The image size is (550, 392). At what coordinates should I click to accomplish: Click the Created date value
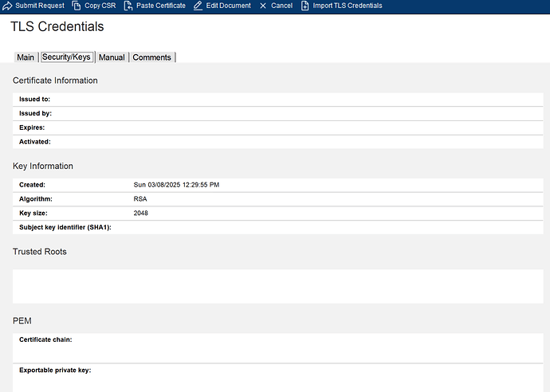(x=176, y=185)
